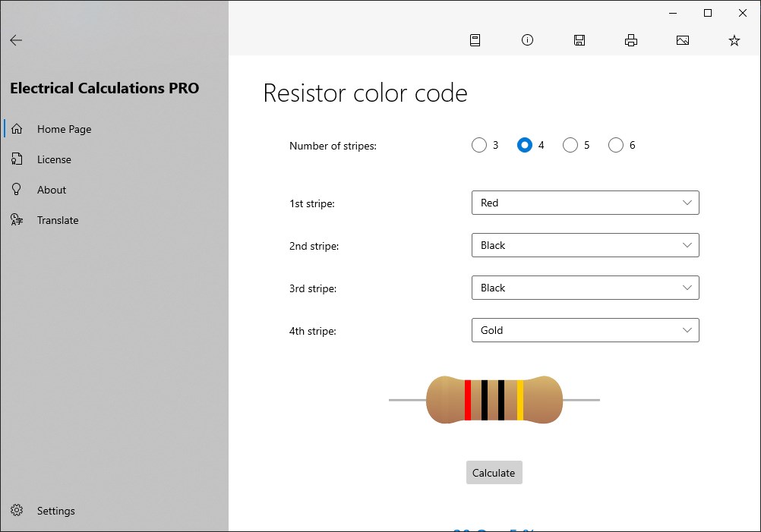Click the info circle icon
Screen dimensions: 761x532
(527, 40)
